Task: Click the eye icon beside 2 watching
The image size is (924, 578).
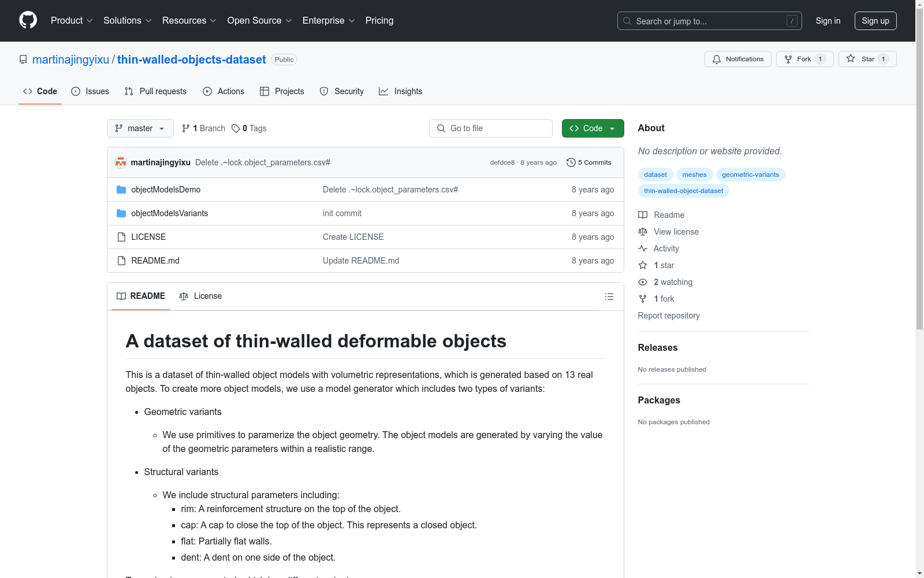Action: point(643,282)
